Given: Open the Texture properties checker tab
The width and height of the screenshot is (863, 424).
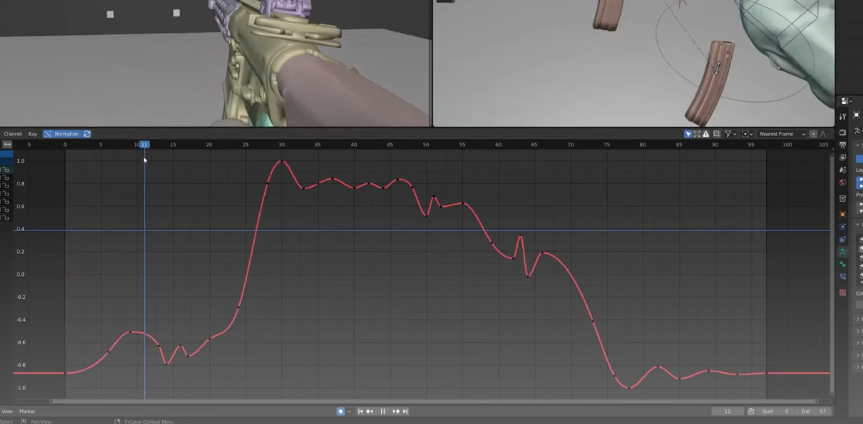Looking at the screenshot, I should coord(843,293).
